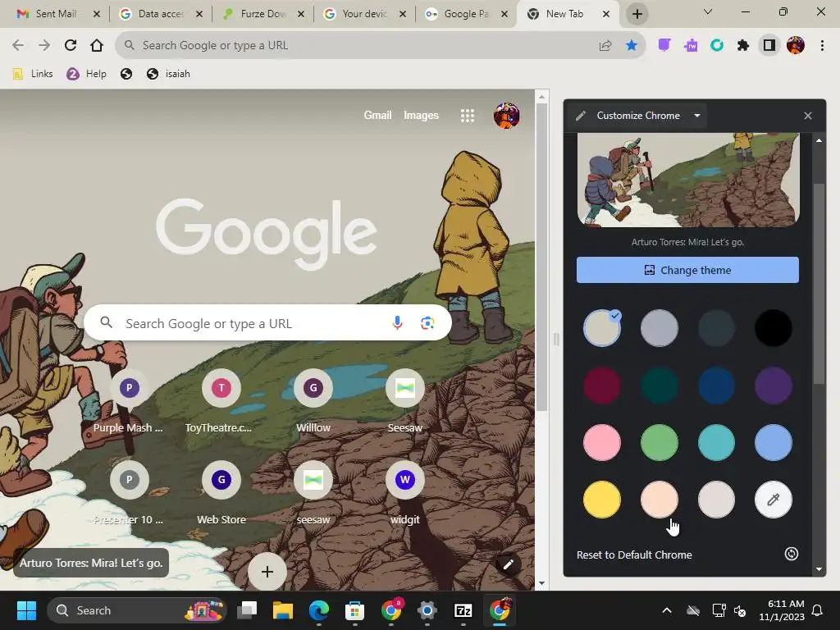Add a new shortcut with the plus tile
This screenshot has width=840, height=630.
click(x=267, y=571)
